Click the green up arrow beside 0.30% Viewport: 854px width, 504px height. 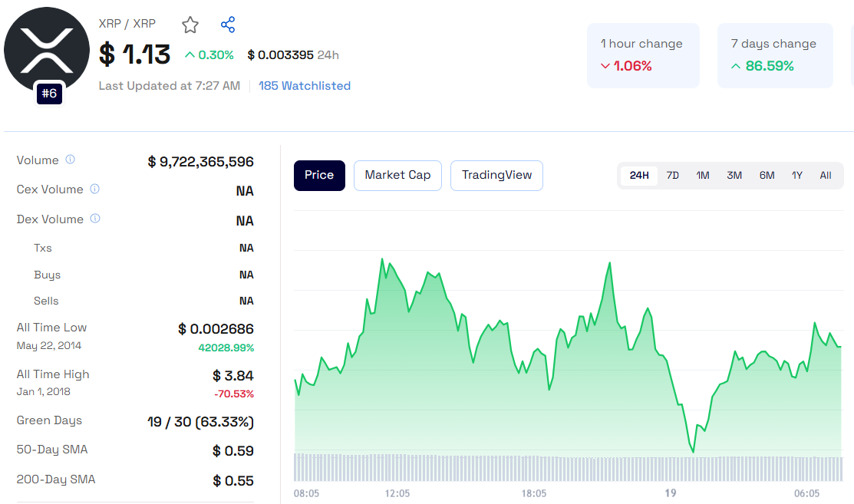[190, 55]
